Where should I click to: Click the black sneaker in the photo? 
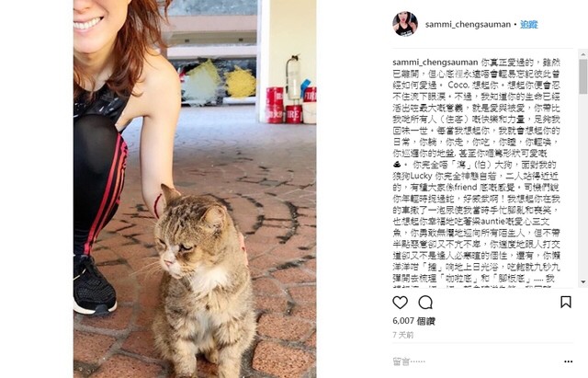(94, 285)
